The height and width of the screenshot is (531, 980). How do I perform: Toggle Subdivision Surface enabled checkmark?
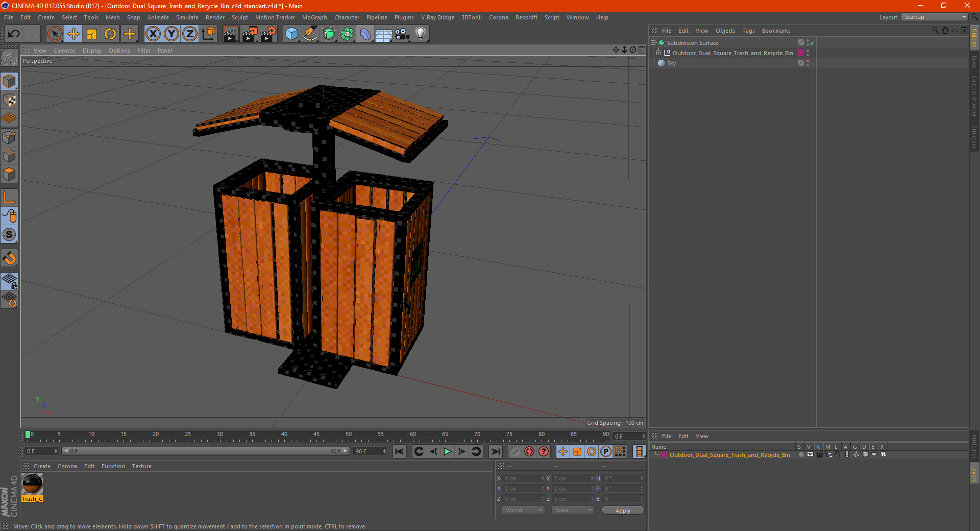813,43
